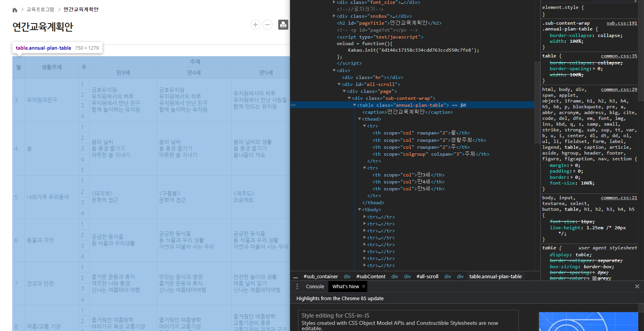Viewport: 644px width, 331px height.
Task: Select #all-scroll in the DOM breadcrumb
Action: pos(427,276)
